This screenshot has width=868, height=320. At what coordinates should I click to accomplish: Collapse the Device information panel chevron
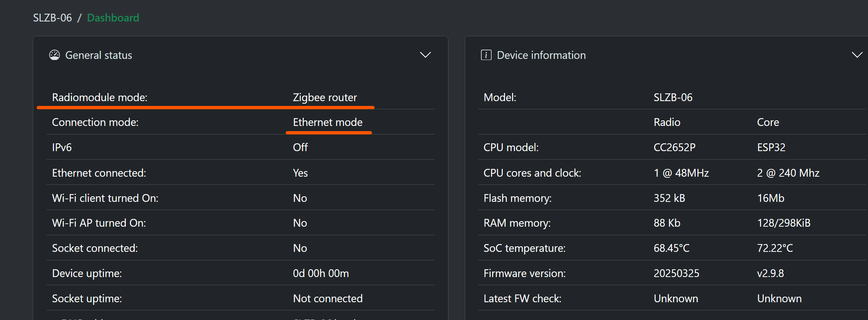point(857,55)
